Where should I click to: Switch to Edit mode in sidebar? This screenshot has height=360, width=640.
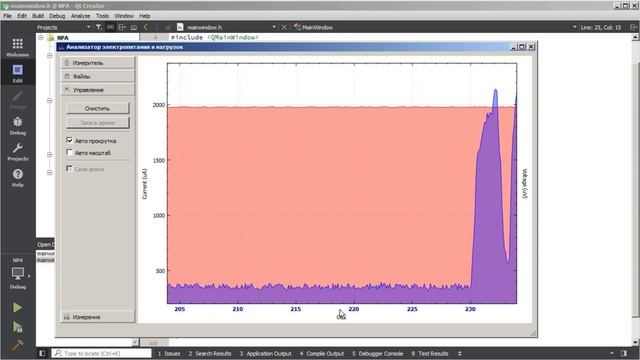(18, 73)
